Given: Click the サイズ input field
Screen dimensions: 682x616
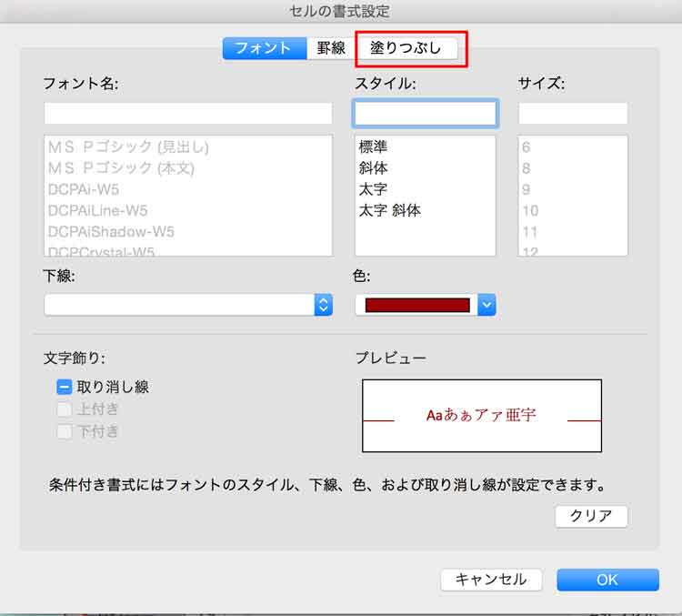Looking at the screenshot, I should pos(573,114).
